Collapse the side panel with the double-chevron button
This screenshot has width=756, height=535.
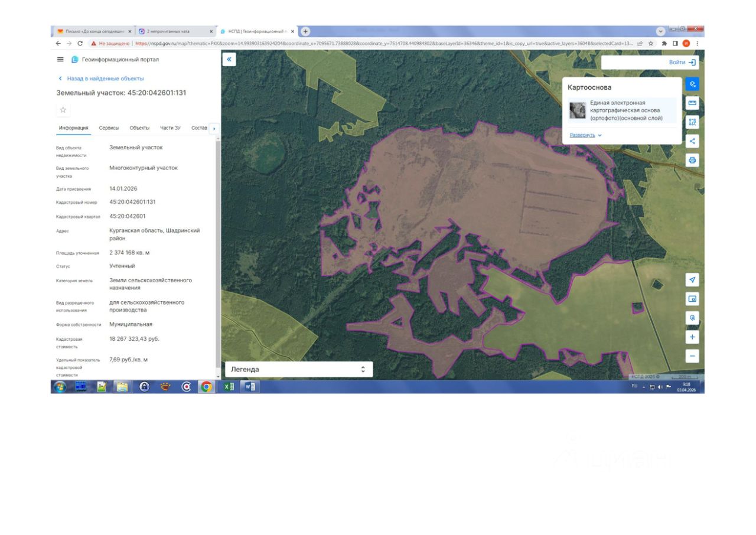229,59
